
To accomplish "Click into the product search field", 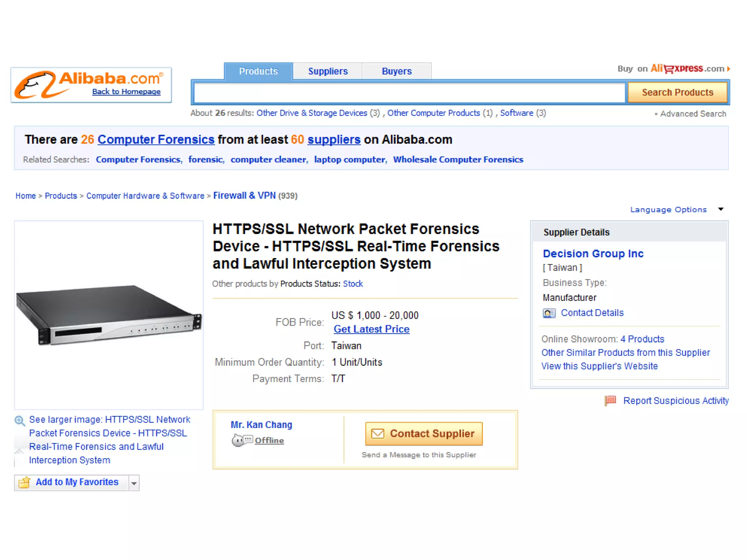I will pyautogui.click(x=409, y=93).
